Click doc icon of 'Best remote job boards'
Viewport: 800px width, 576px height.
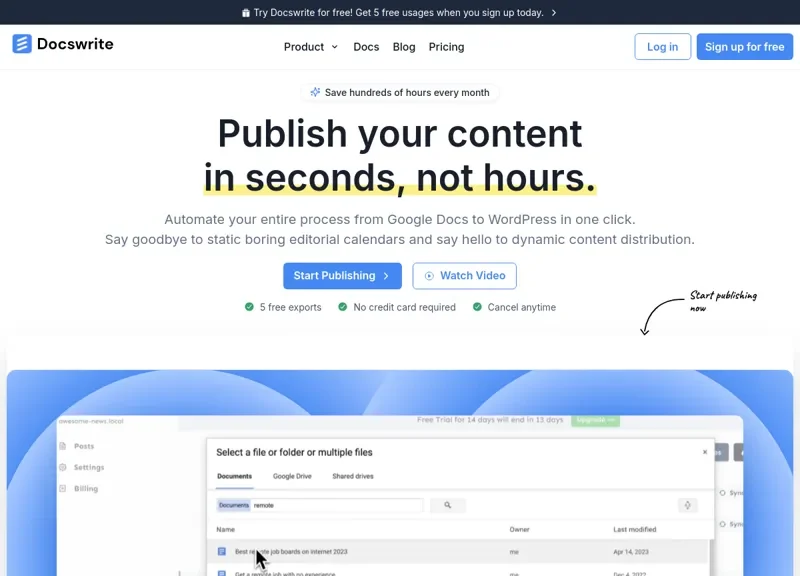[222, 552]
